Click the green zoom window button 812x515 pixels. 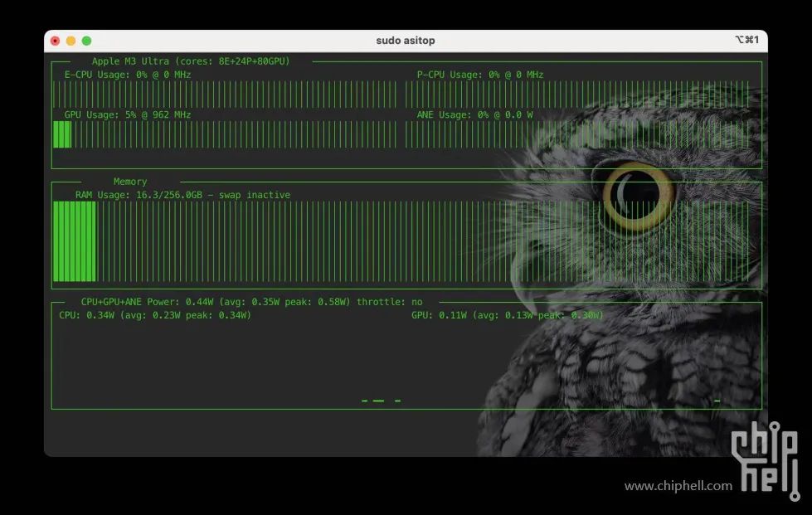click(86, 41)
